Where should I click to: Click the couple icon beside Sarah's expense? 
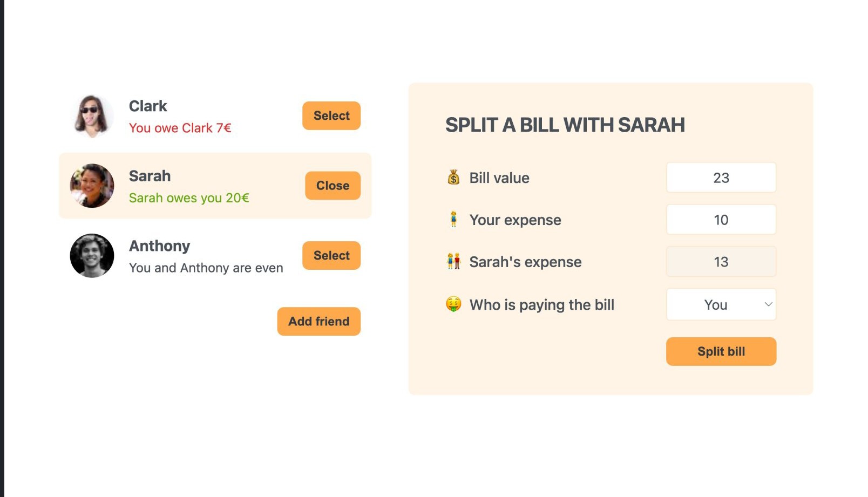[453, 262]
